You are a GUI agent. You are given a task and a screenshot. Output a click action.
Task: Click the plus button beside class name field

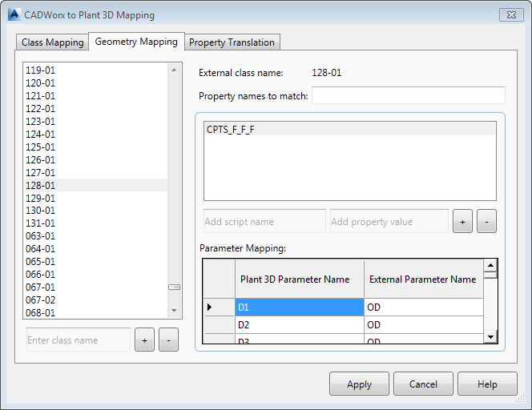[144, 340]
